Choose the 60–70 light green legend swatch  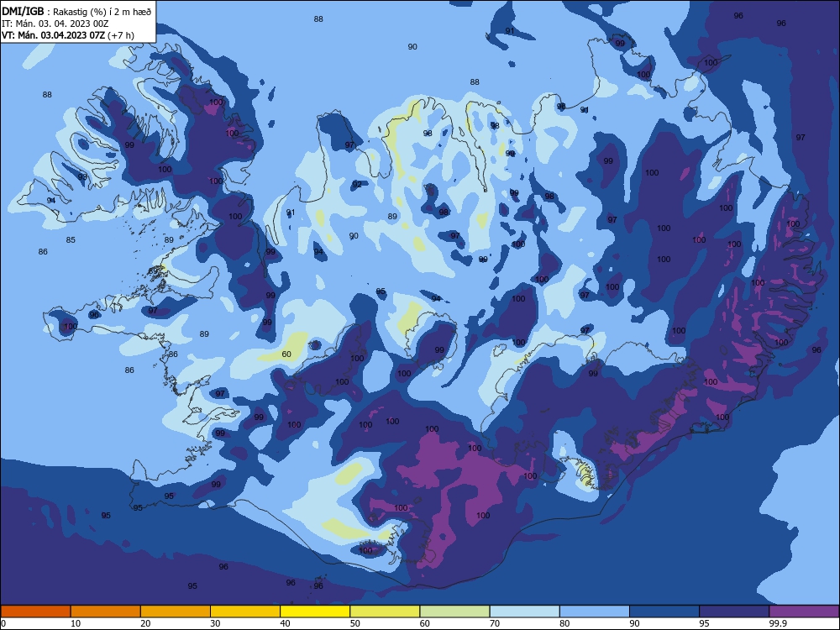point(454,612)
